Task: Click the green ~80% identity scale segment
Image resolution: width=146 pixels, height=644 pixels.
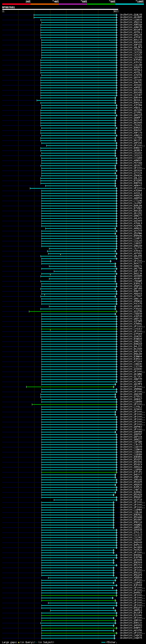Action: coord(101,4)
